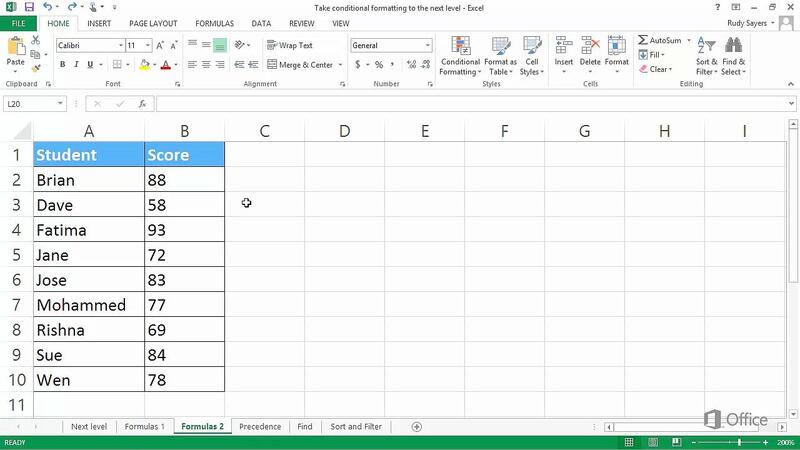Click the AutoSum icon
The height and width of the screenshot is (450, 800).
(x=659, y=40)
